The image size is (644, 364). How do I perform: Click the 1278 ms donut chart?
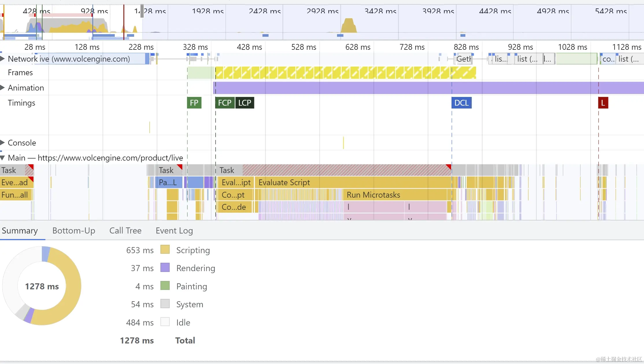coord(42,286)
